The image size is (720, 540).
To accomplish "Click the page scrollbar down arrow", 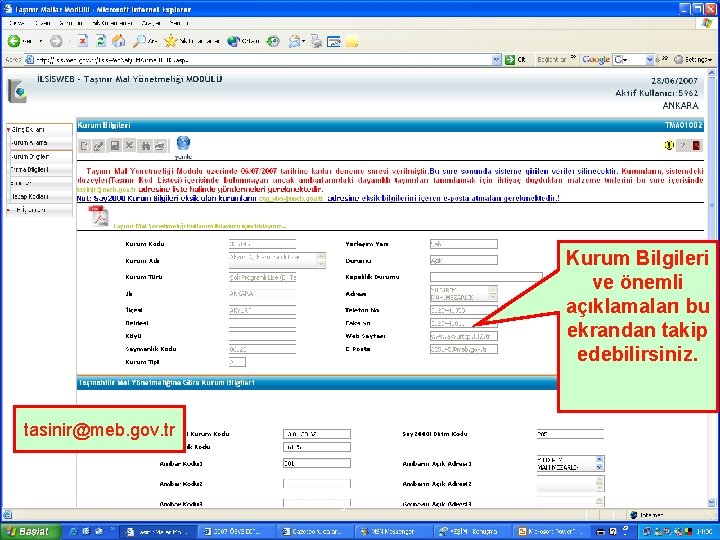I will click(711, 503).
